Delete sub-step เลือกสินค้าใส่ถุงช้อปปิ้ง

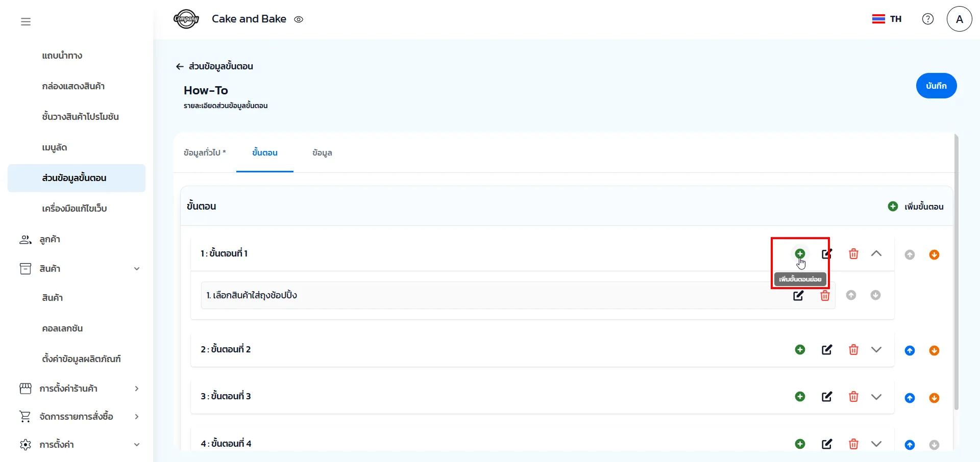pos(825,296)
